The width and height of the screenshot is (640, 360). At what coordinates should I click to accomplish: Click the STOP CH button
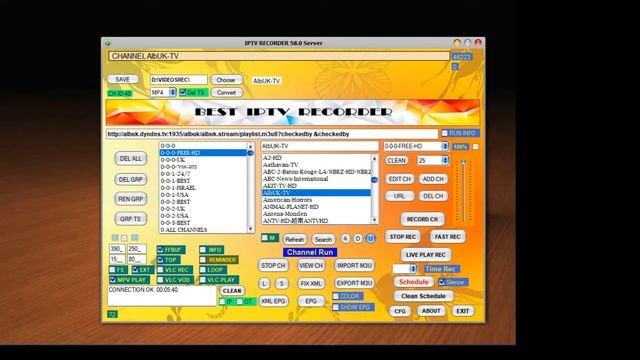coord(273,266)
